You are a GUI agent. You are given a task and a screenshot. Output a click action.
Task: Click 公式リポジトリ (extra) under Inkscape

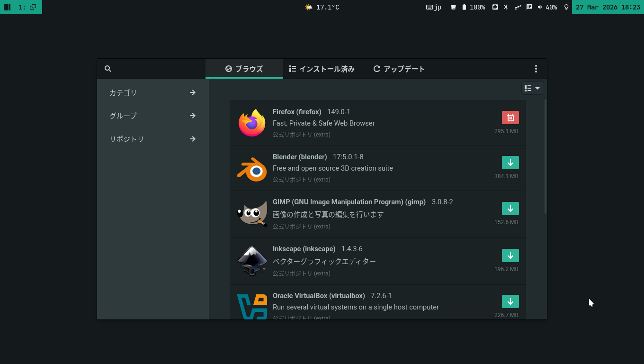point(302,273)
